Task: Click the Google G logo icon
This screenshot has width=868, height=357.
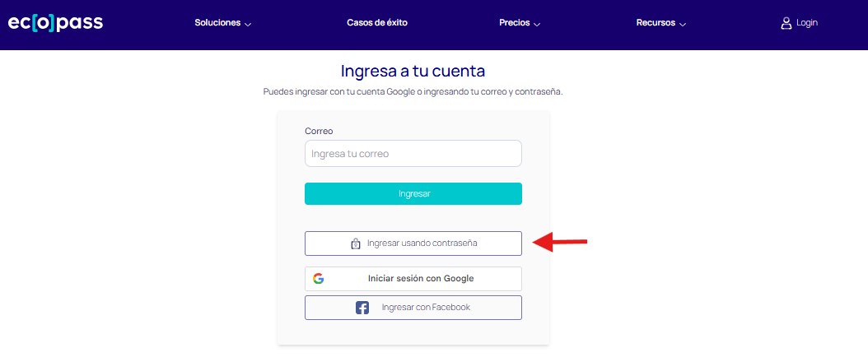Action: point(319,279)
